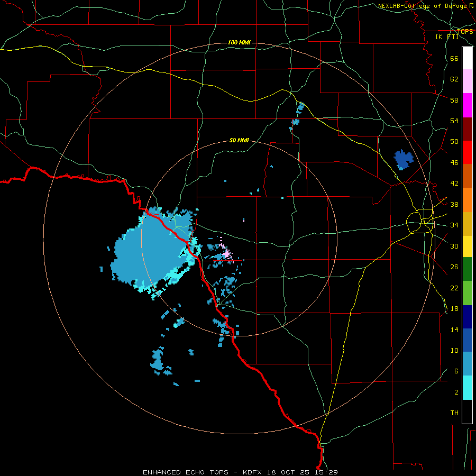Screen dimensions: 476x476
Task: Click the 34 value on the scale
Action: point(454,225)
